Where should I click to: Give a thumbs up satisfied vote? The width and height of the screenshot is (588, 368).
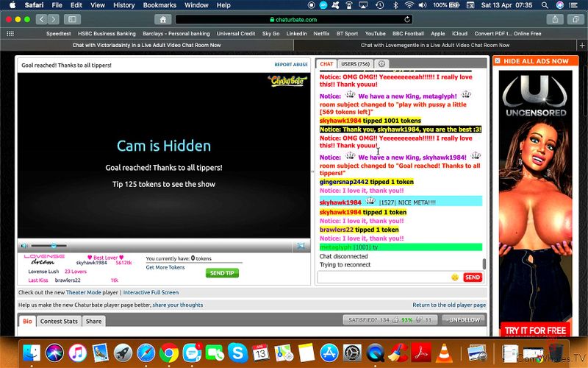tap(395, 320)
